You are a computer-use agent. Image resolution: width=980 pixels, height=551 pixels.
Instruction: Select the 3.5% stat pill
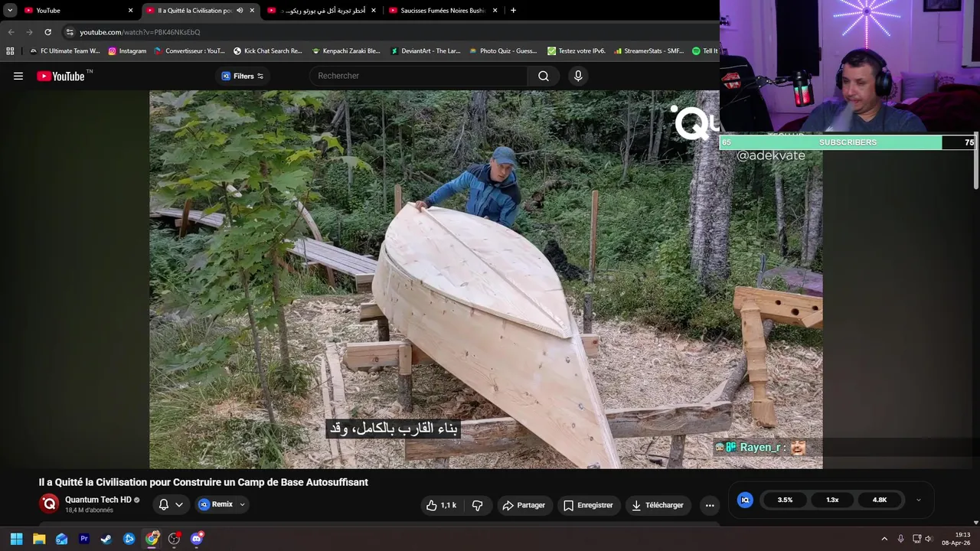click(785, 500)
